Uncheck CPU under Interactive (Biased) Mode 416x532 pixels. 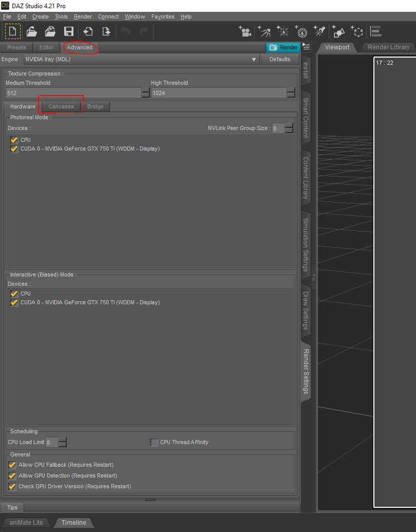14,293
